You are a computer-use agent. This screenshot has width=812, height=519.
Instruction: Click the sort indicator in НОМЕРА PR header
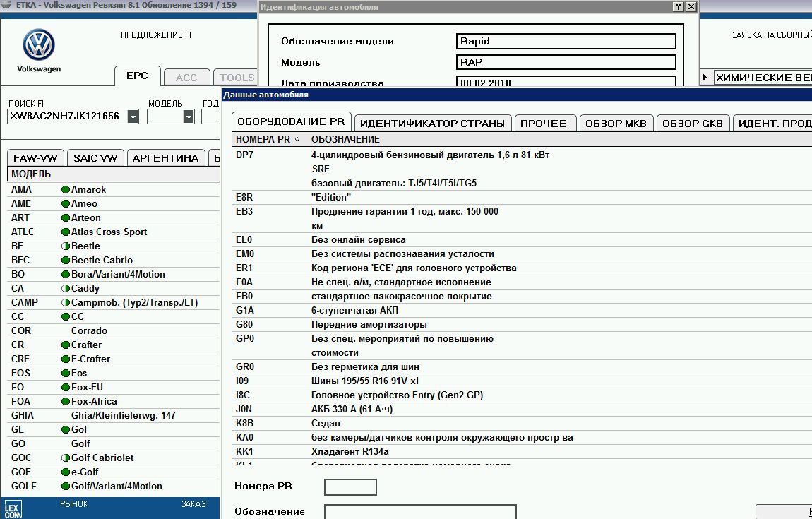[297, 140]
